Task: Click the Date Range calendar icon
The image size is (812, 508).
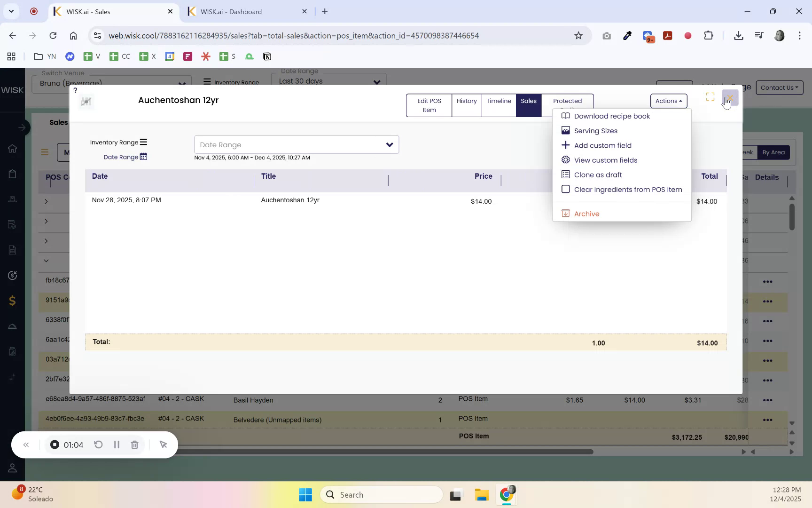Action: pos(144,157)
